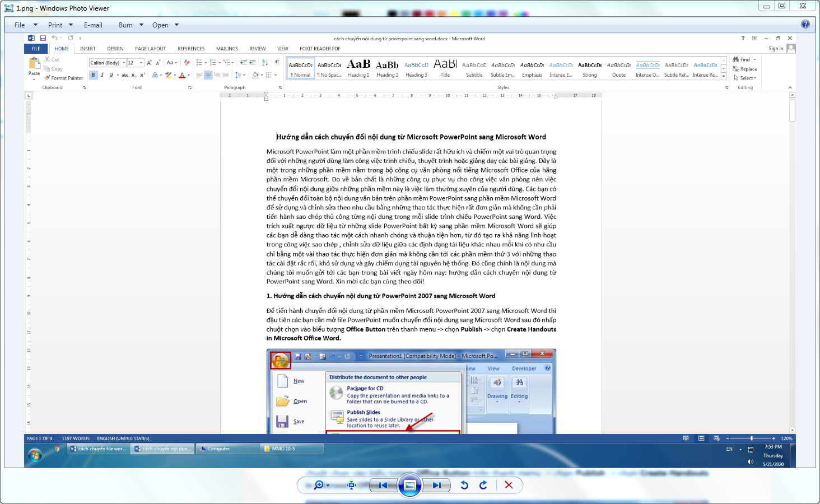
Task: Open Photo Viewer help question mark icon
Action: (x=805, y=24)
